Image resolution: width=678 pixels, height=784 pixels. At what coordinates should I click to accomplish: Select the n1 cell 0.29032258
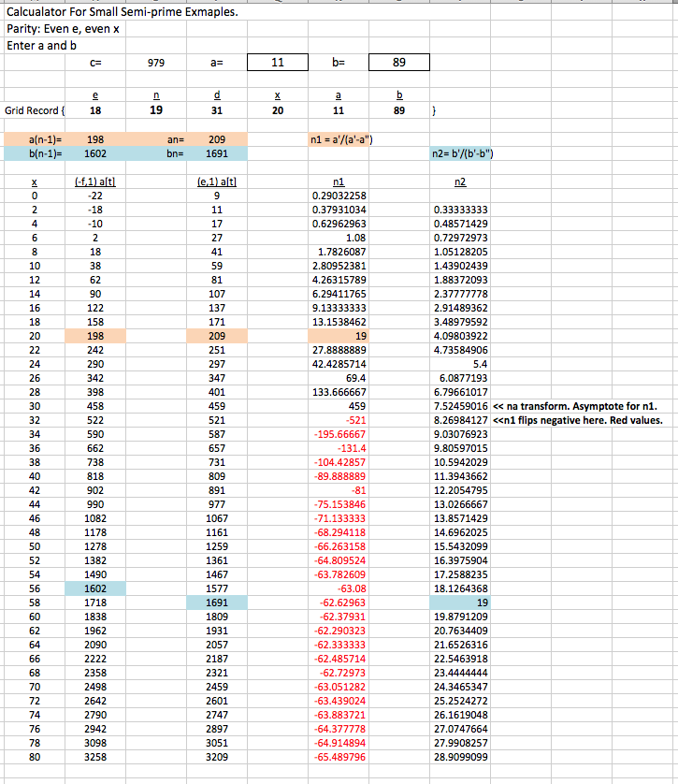(x=339, y=196)
